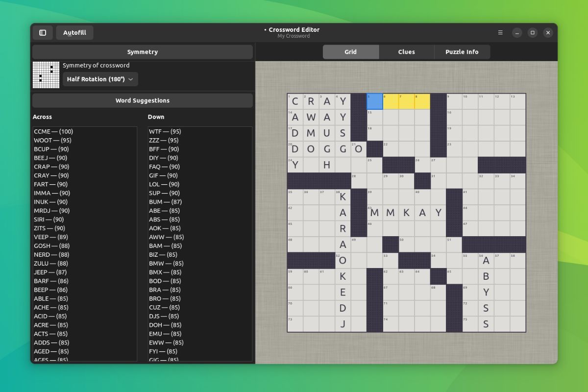Image resolution: width=588 pixels, height=392 pixels.
Task: Open the Puzzle Info tab
Action: [x=462, y=51]
